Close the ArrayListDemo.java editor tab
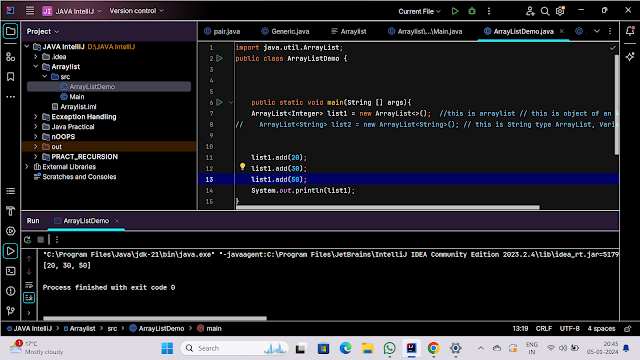640x360 pixels. pyautogui.click(x=562, y=31)
